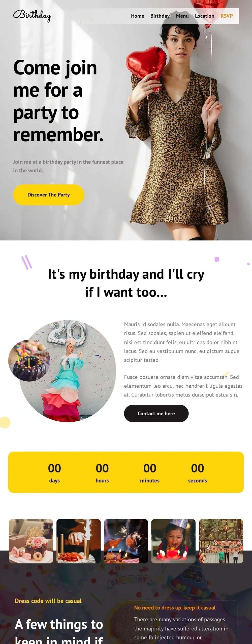Open the large circular birthday girl photo
The width and height of the screenshot is (252, 644).
point(68,371)
